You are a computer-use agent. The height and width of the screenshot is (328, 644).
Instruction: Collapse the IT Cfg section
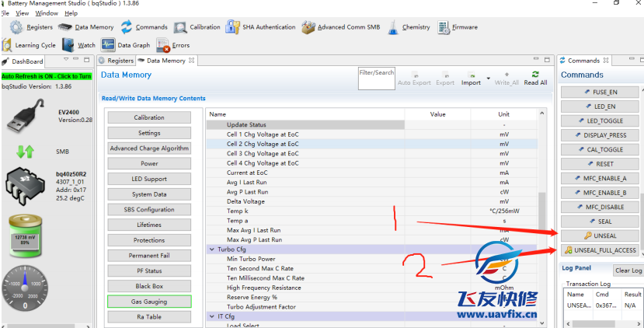211,316
